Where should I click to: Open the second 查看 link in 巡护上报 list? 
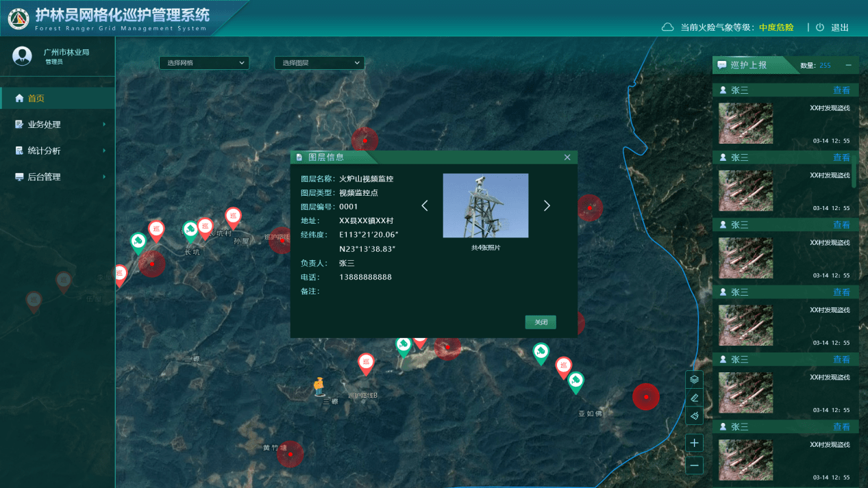point(841,157)
